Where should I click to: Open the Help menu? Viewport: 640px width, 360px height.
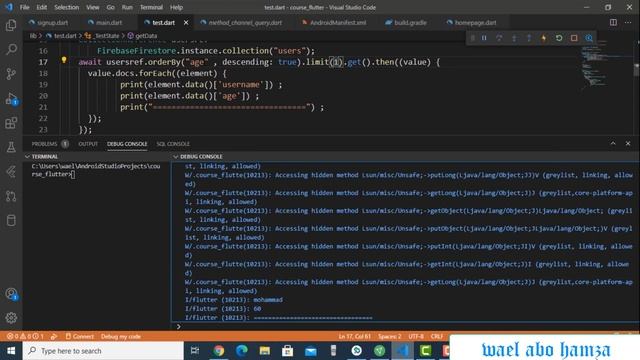click(x=176, y=7)
